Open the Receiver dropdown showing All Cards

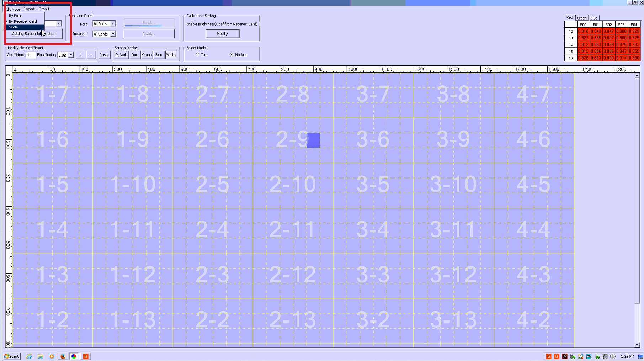click(113, 34)
